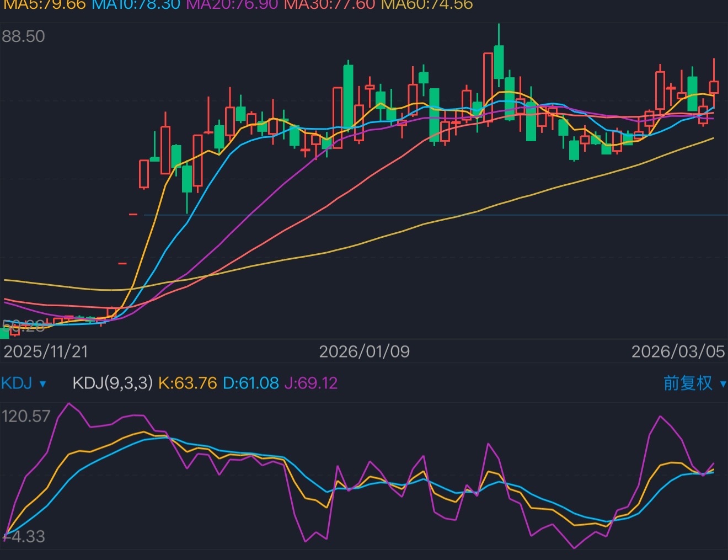Click the KDJ(9,3,3) parameters label
Viewport: 728px width, 560px height.
point(113,383)
